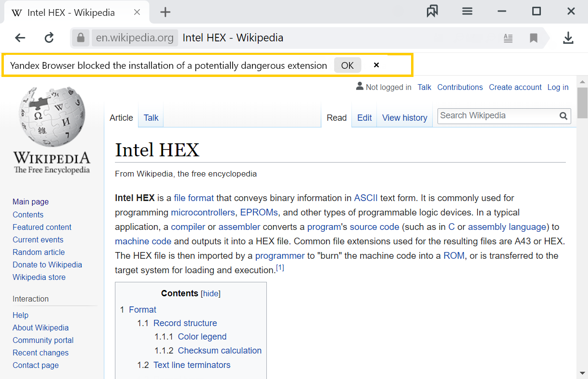Follow the compiler link
Viewport: 588px width, 379px height.
188,227
